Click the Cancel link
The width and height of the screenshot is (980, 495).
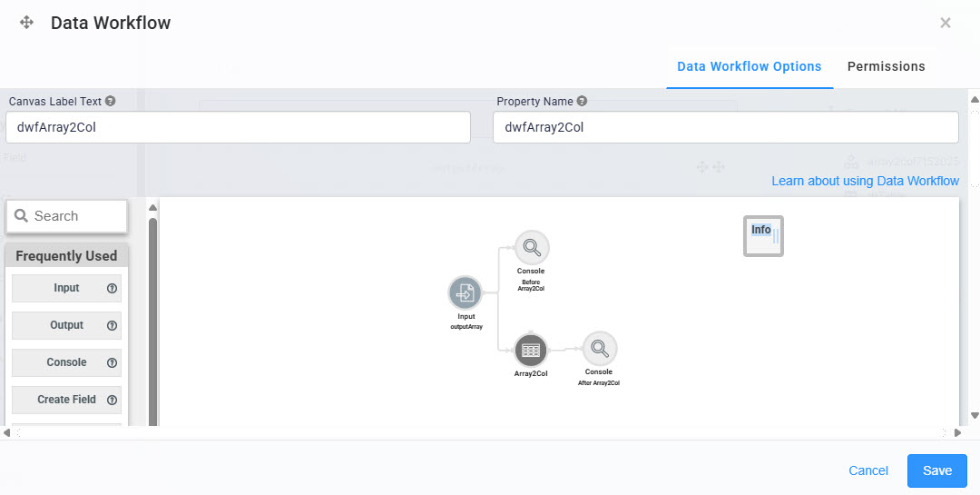(868, 470)
